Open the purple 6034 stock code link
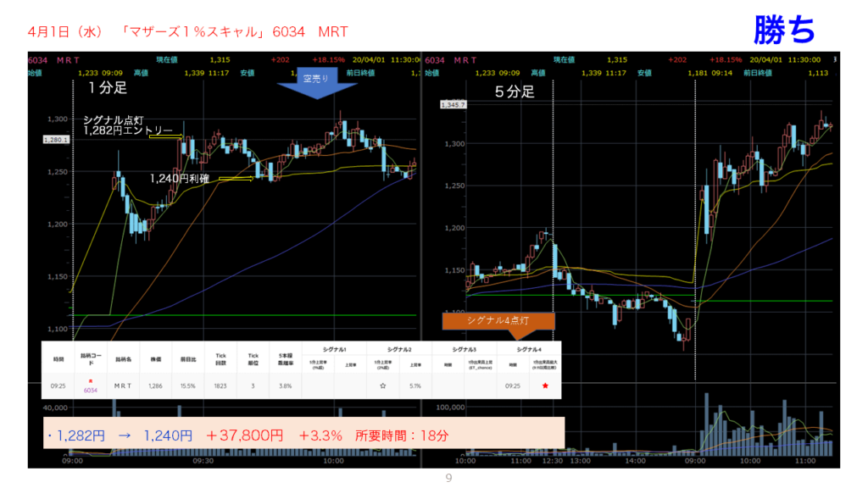Screen dimensions: 868x488 (90, 390)
